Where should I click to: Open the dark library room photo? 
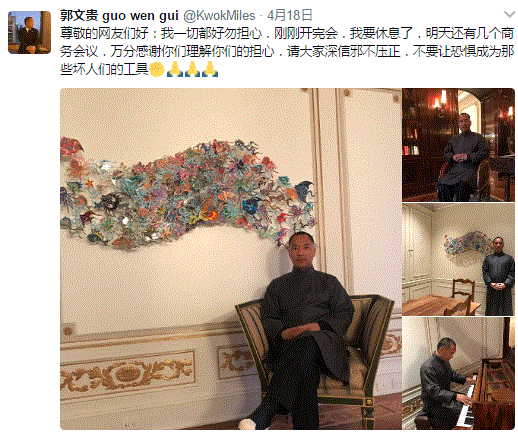pyautogui.click(x=458, y=145)
